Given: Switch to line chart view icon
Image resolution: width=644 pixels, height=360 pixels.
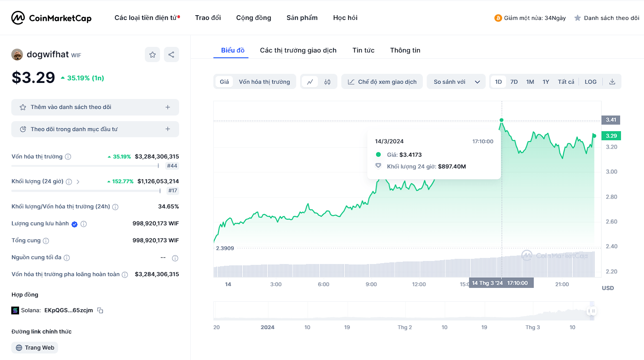Looking at the screenshot, I should click(x=310, y=82).
